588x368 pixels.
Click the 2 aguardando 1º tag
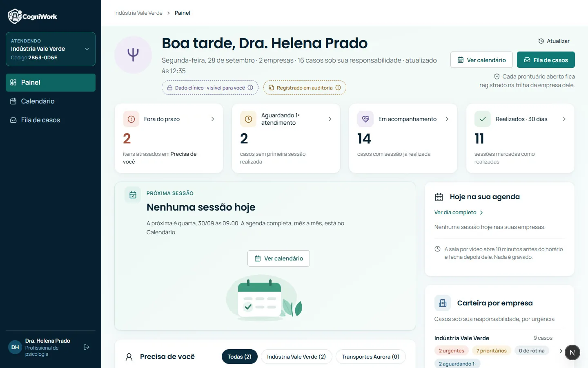[457, 364]
